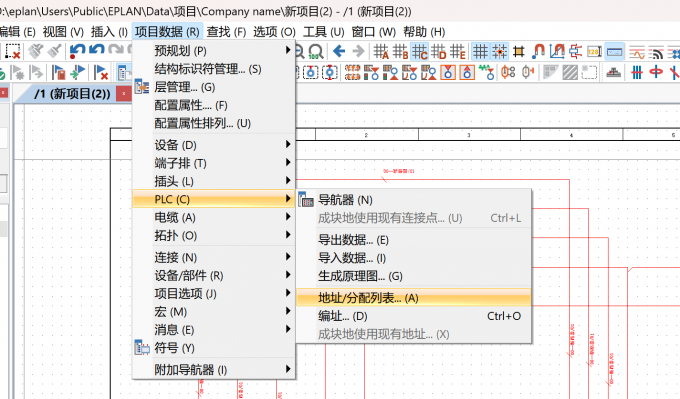Click the orange-boxed down-arrow symbol icon

click(448, 72)
